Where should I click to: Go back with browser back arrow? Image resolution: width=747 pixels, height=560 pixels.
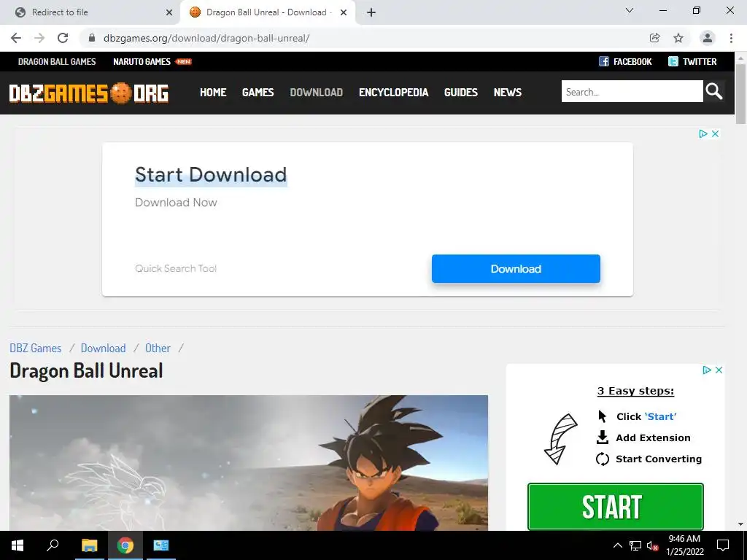16,38
